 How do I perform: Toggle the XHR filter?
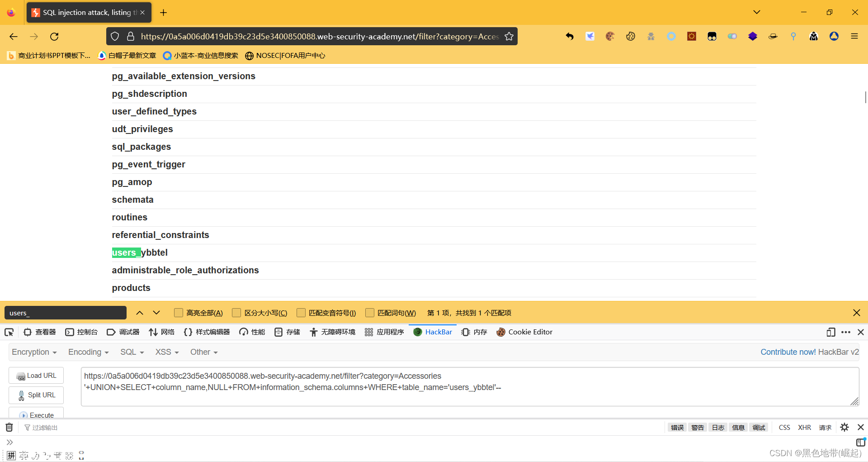click(804, 428)
